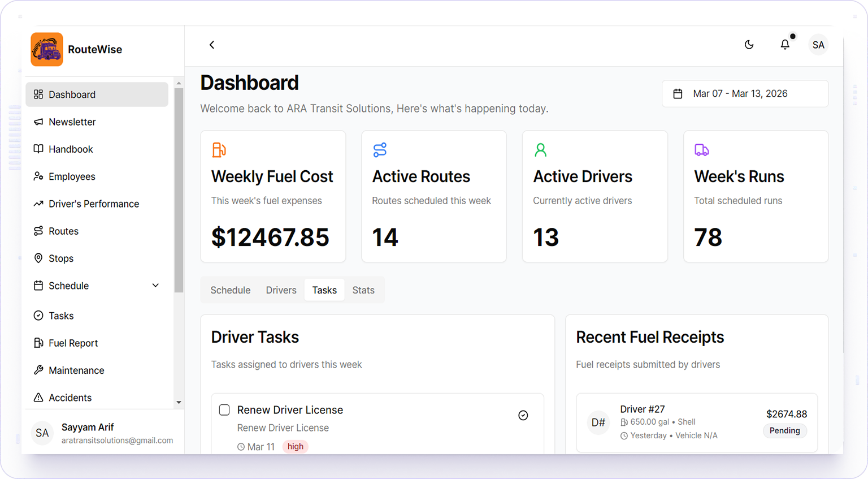Click the Active Routes icon
This screenshot has width=868, height=479.
coord(380,150)
